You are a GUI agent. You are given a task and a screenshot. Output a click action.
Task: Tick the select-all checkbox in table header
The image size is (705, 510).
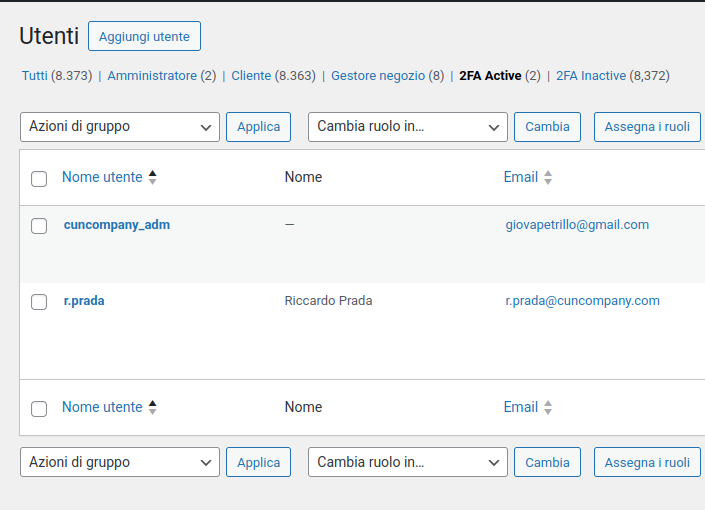(x=39, y=179)
